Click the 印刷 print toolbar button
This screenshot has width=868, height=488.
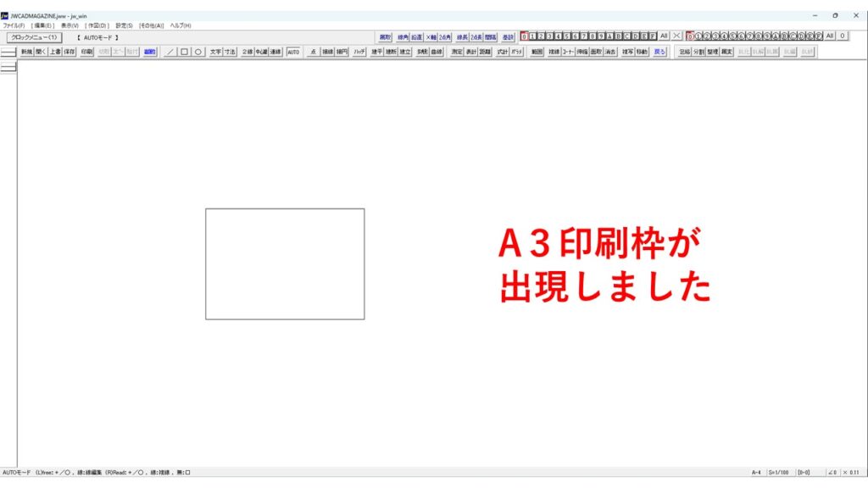[x=86, y=52]
